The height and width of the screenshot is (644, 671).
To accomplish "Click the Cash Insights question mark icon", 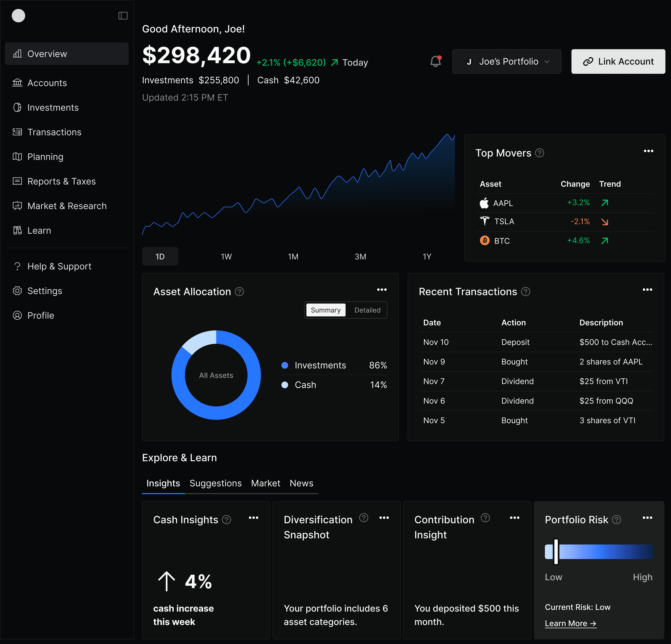I will click(x=226, y=520).
